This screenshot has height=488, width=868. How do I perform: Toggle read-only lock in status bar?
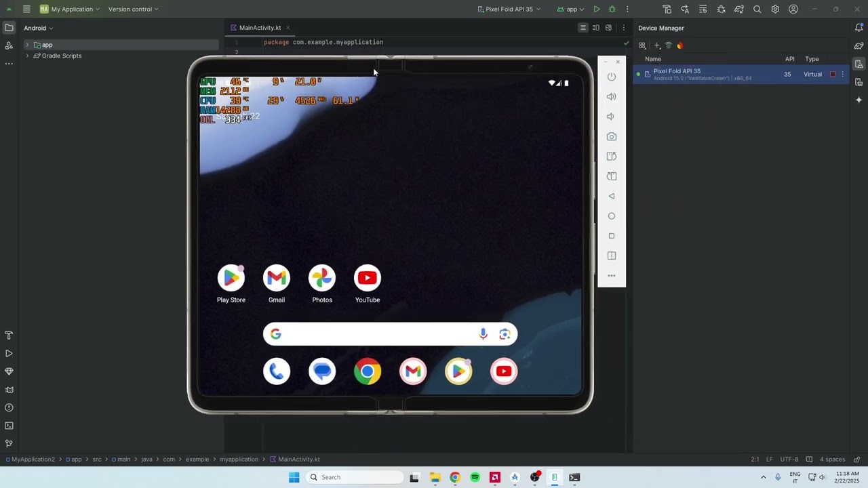pyautogui.click(x=856, y=460)
